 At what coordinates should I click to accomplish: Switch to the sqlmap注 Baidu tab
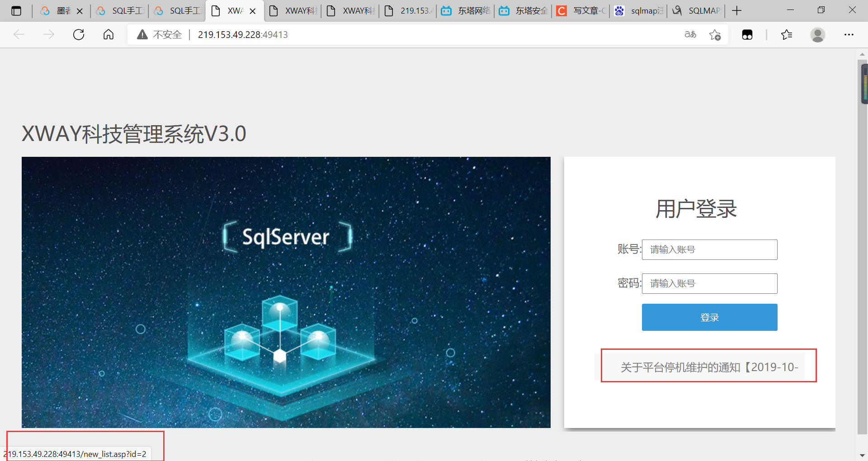(638, 10)
